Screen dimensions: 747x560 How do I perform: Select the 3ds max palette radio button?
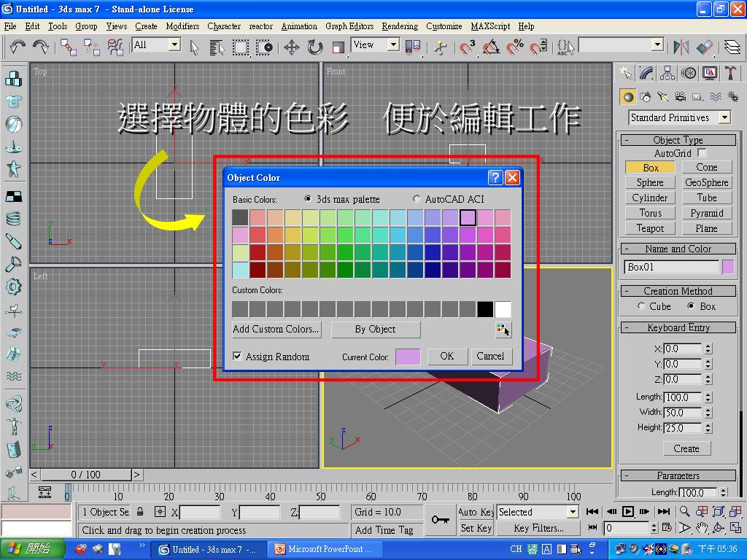pos(309,198)
